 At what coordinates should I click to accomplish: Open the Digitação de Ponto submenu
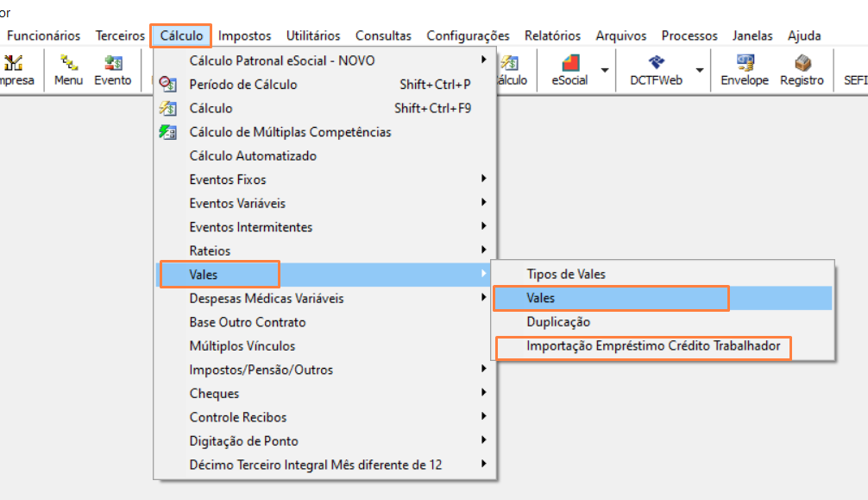tap(326, 440)
